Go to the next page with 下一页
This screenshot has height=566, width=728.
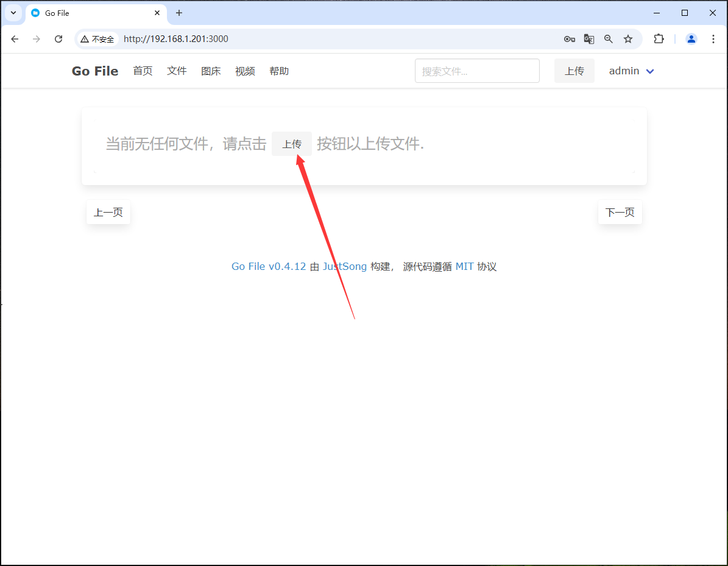620,212
